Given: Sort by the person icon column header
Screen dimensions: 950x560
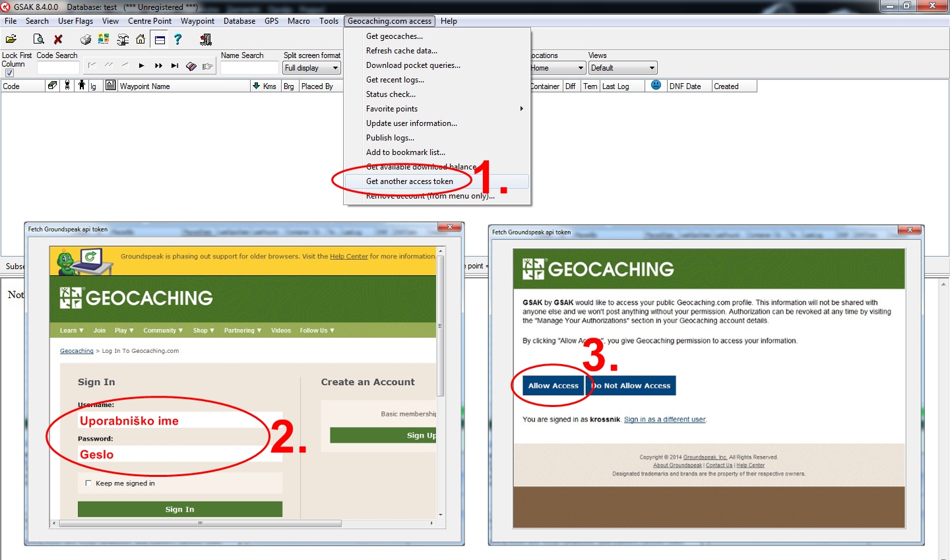Looking at the screenshot, I should 81,86.
